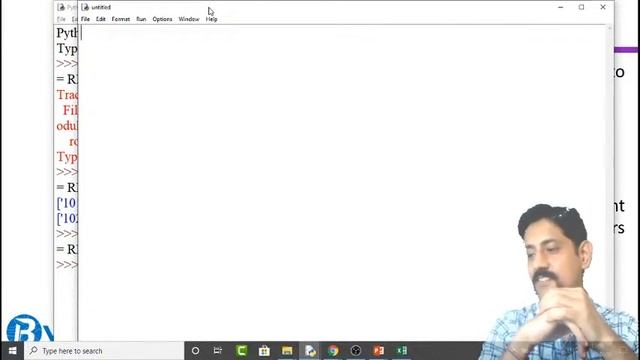Screen dimensions: 640x360
Task: Open Excel from the taskbar
Action: (402, 351)
